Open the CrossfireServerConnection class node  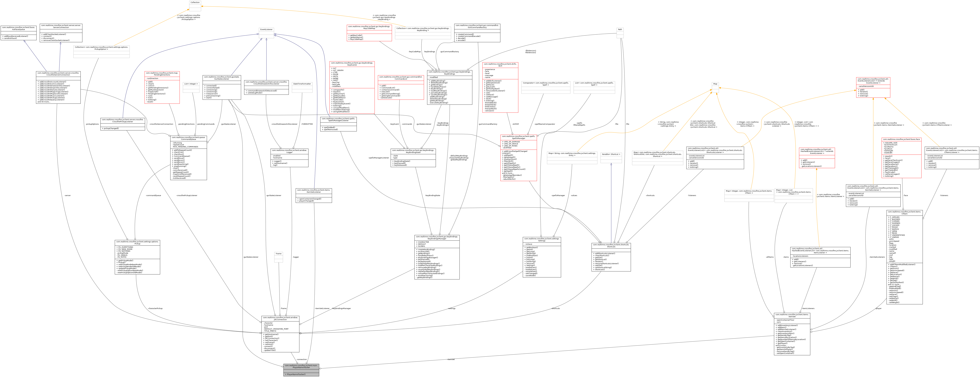(x=58, y=87)
